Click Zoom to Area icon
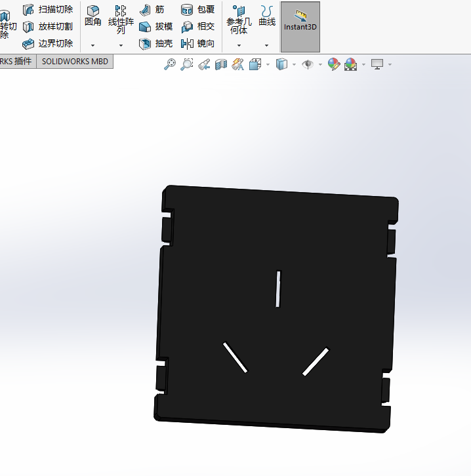 [187, 64]
